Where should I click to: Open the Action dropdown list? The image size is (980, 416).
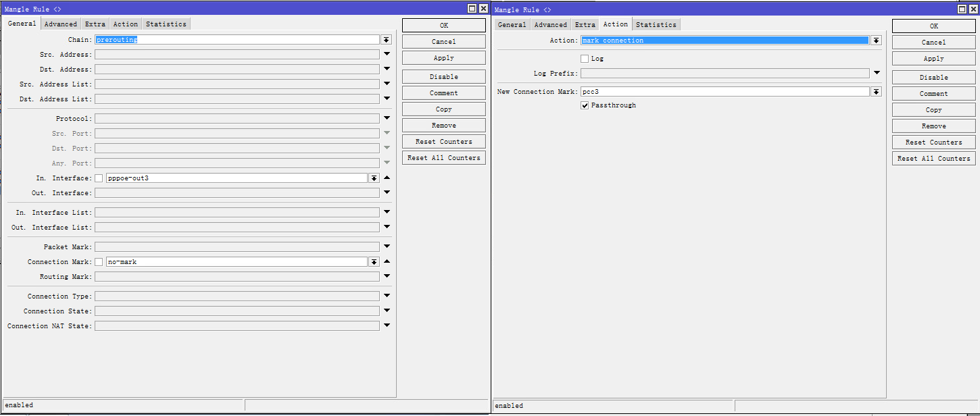pyautogui.click(x=876, y=41)
